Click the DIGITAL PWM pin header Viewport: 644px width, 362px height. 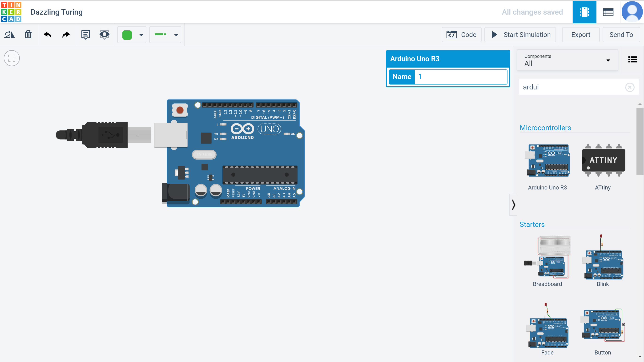250,105
